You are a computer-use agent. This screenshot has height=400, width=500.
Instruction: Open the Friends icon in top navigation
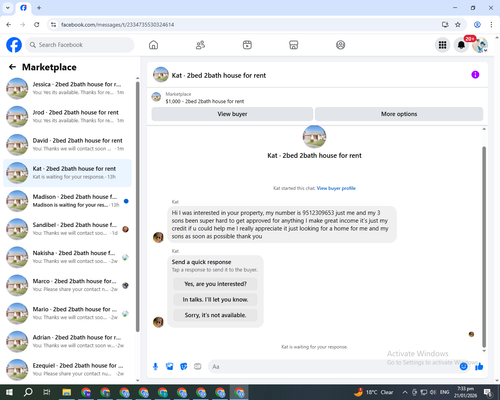[200, 45]
